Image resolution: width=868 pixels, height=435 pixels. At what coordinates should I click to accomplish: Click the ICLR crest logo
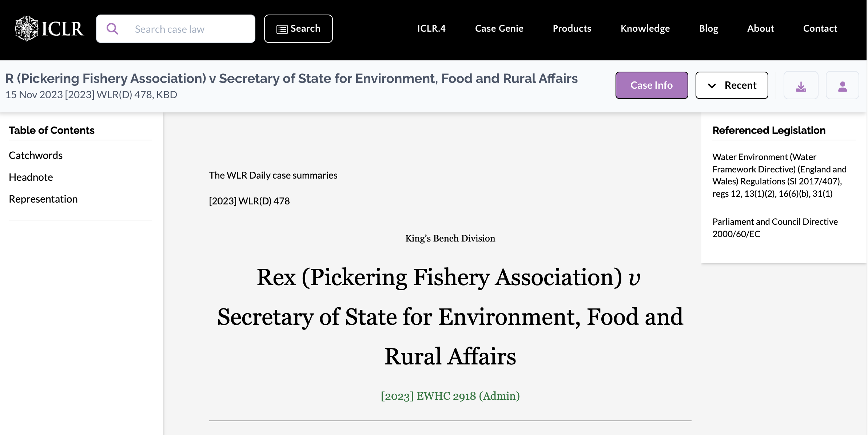tap(27, 29)
